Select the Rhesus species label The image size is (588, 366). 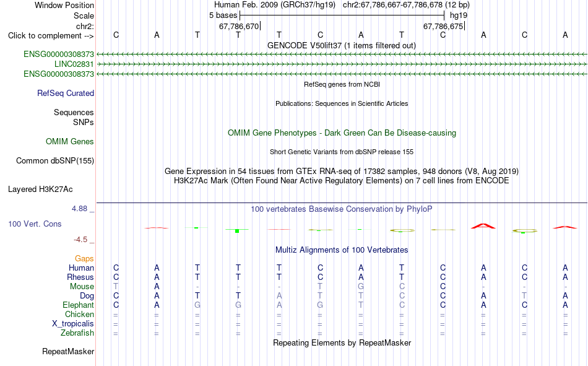tap(80, 277)
